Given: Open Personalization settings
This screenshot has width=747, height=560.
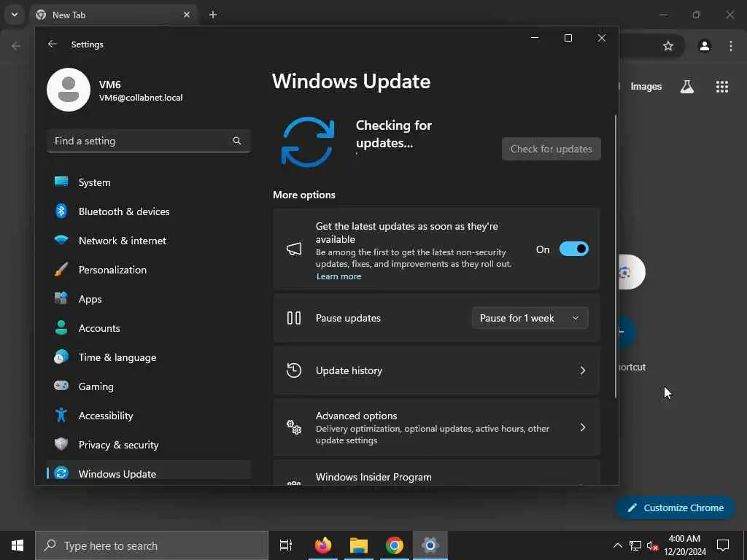Looking at the screenshot, I should pyautogui.click(x=149, y=270).
